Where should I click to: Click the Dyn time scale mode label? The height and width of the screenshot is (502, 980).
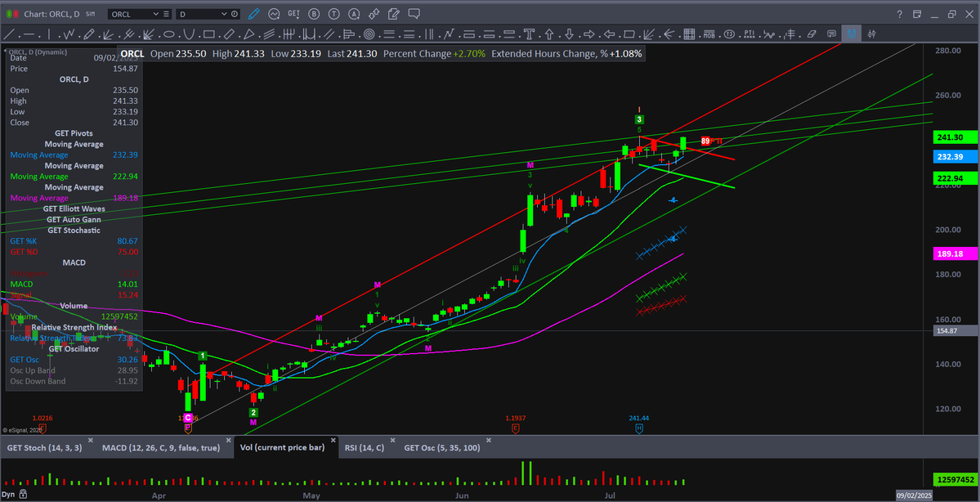point(8,494)
